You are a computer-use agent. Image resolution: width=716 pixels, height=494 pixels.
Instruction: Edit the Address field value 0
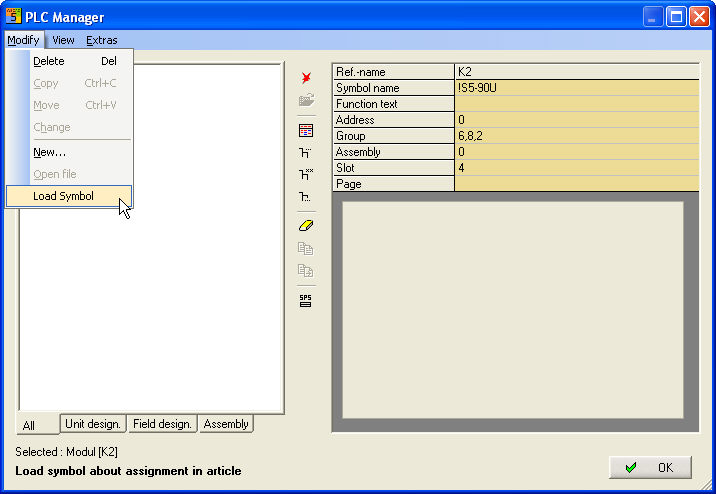coord(577,120)
